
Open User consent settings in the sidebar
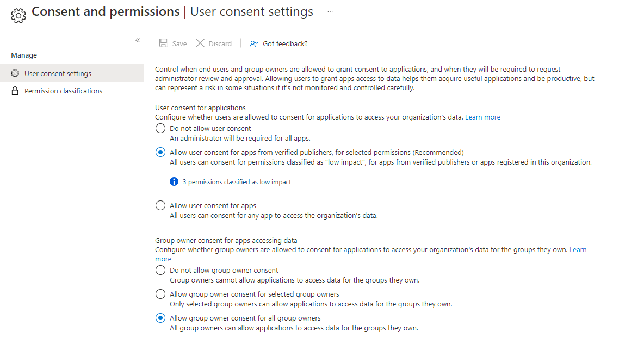point(59,73)
